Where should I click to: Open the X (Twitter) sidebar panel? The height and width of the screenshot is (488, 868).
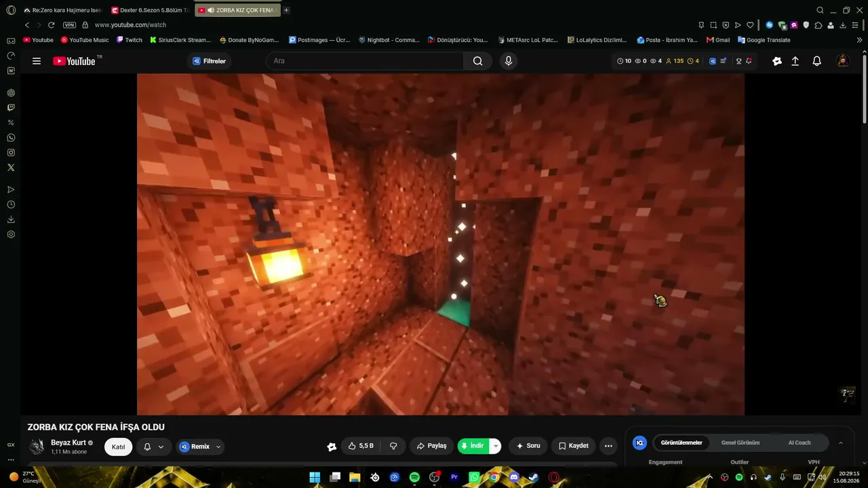tap(11, 167)
